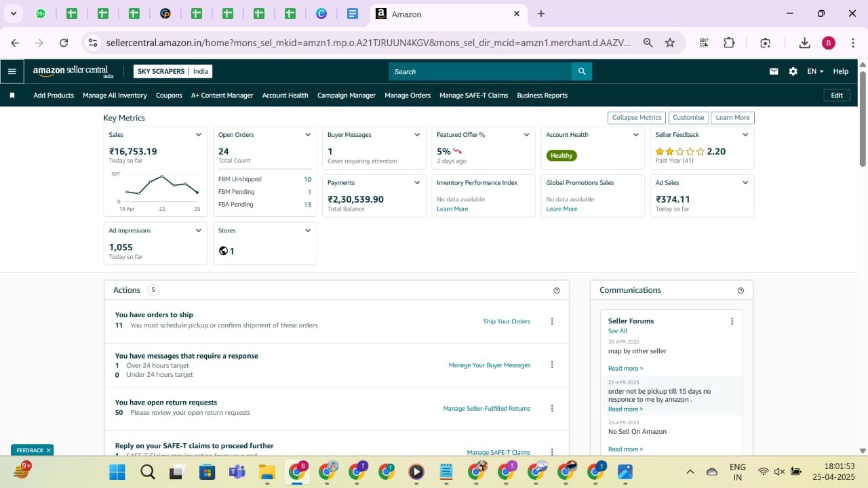Click the search magnifier button

582,71
